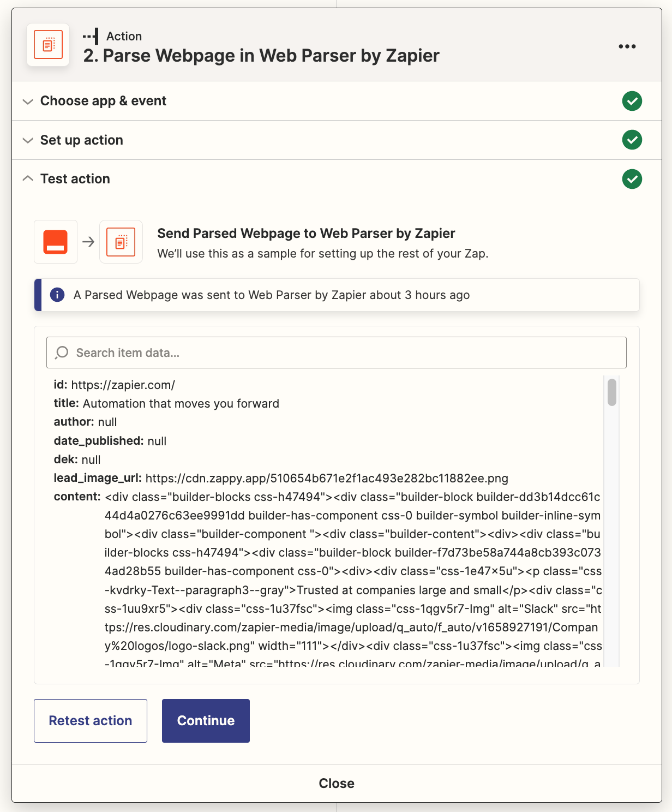The image size is (672, 812).
Task: Click the Retest action button
Action: 91,720
